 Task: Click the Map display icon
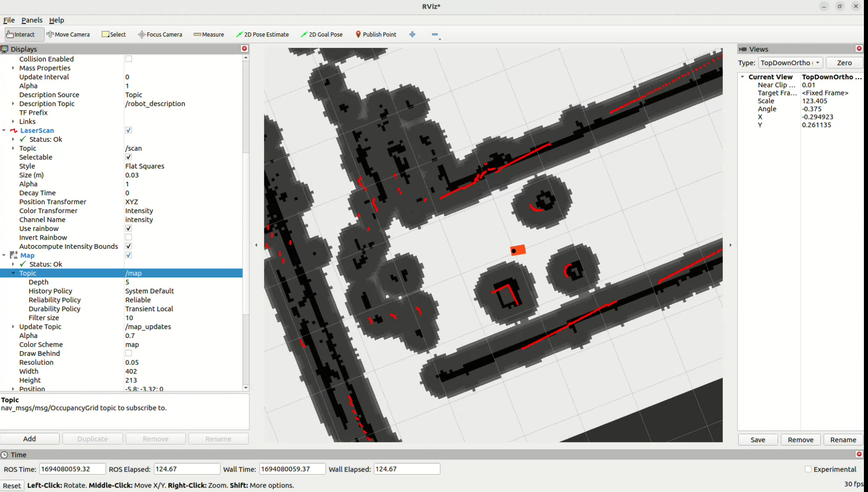14,255
